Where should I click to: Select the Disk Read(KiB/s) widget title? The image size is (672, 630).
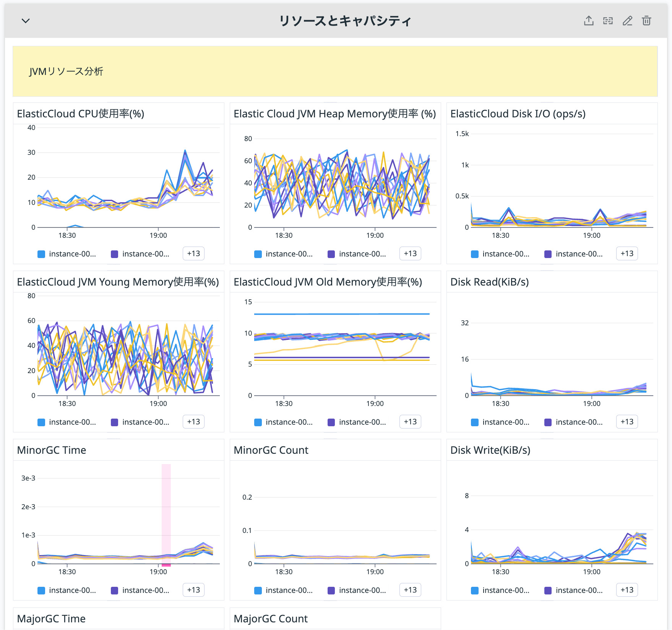pos(490,282)
